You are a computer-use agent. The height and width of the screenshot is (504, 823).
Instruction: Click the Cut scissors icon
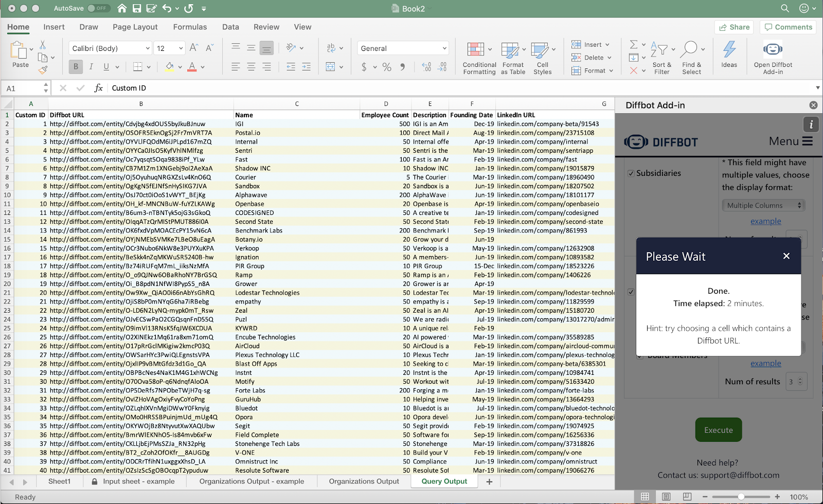(x=43, y=45)
